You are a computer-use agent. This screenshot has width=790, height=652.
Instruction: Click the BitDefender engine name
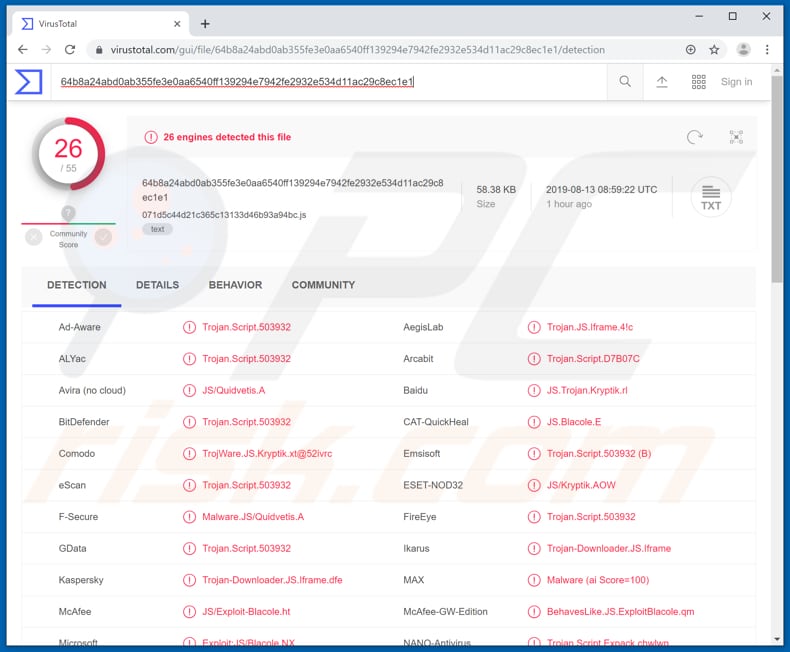[x=84, y=422]
